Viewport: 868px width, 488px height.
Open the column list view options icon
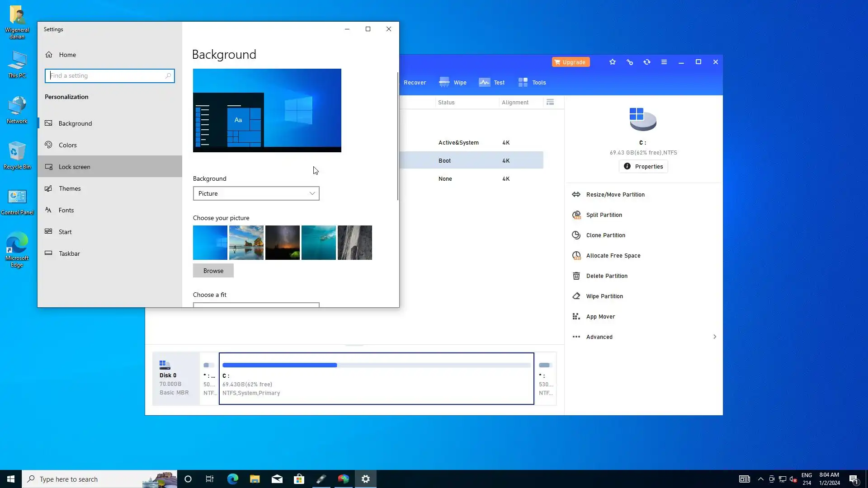click(550, 103)
